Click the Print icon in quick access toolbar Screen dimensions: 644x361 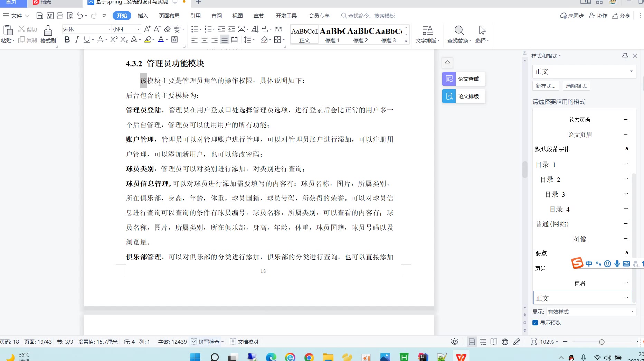coord(60,16)
